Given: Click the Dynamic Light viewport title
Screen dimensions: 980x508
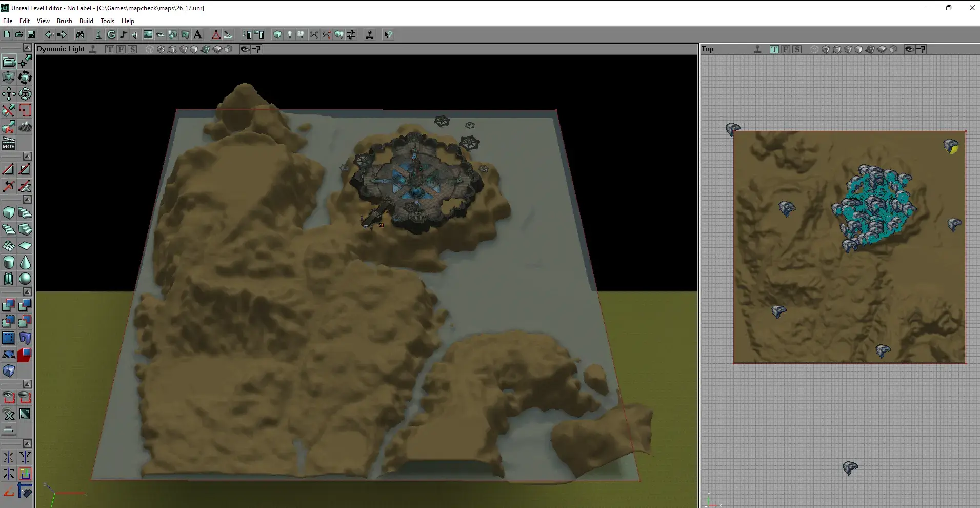Looking at the screenshot, I should (x=61, y=49).
